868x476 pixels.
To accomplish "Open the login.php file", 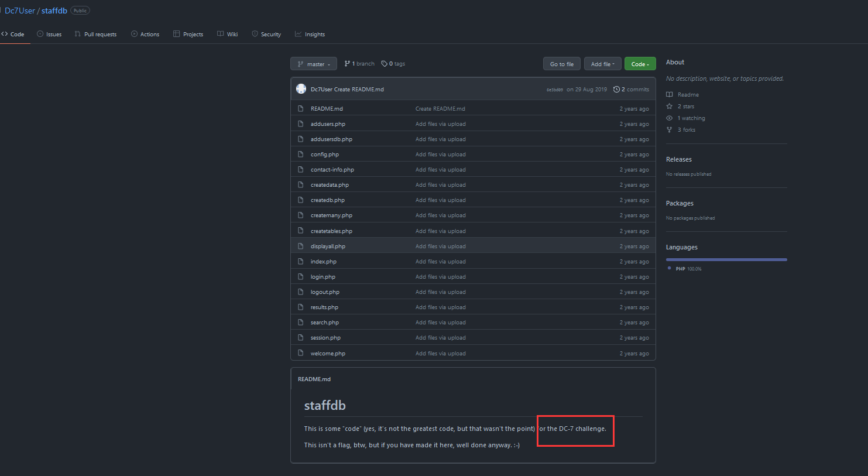I will coord(323,277).
